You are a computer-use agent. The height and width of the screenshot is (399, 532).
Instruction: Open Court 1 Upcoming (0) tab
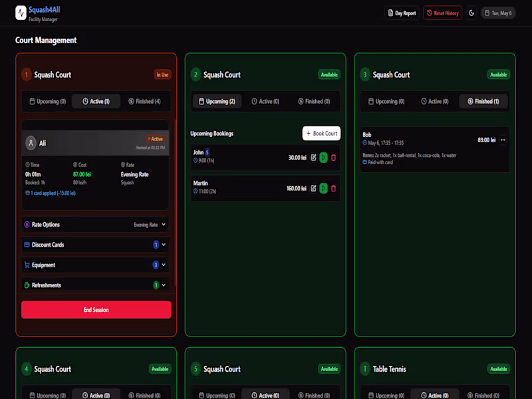pyautogui.click(x=48, y=101)
